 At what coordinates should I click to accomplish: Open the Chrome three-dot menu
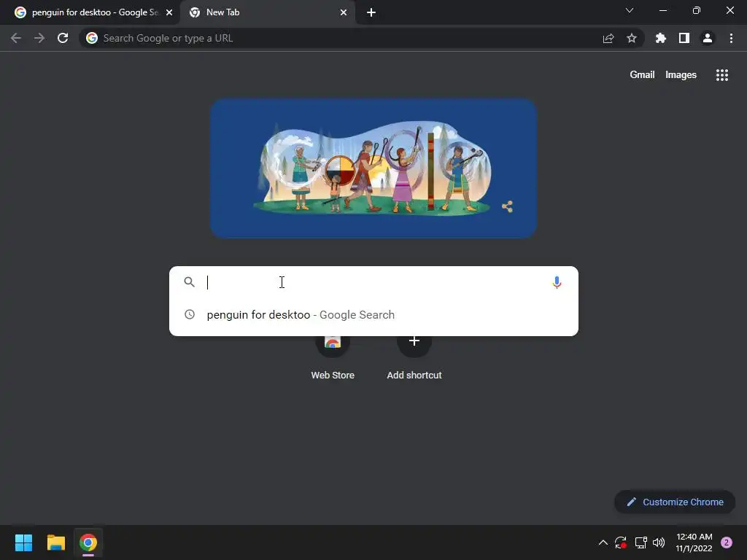tap(731, 38)
